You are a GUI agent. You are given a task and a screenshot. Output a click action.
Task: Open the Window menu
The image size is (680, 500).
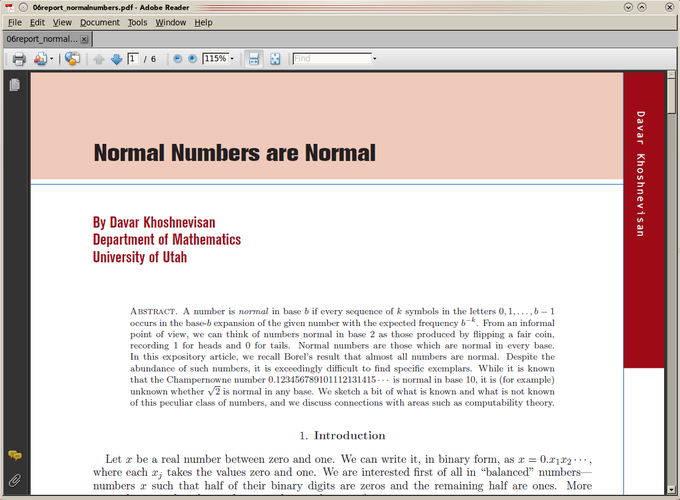coord(171,23)
